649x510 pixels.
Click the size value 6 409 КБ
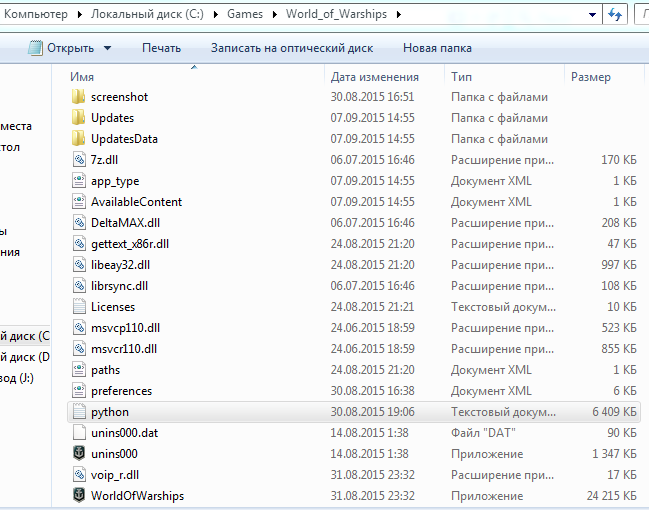coord(614,412)
